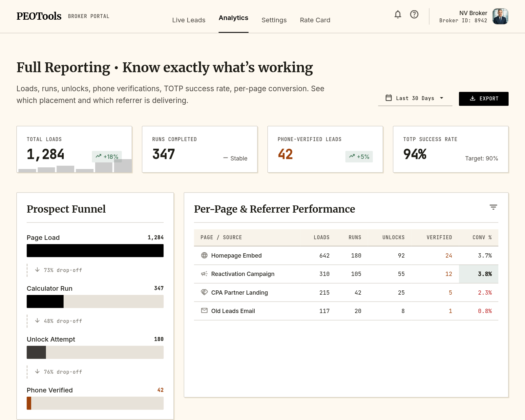The image size is (525, 420).
Task: Click the highlighted 3.8% conversion cell
Action: 478,274
